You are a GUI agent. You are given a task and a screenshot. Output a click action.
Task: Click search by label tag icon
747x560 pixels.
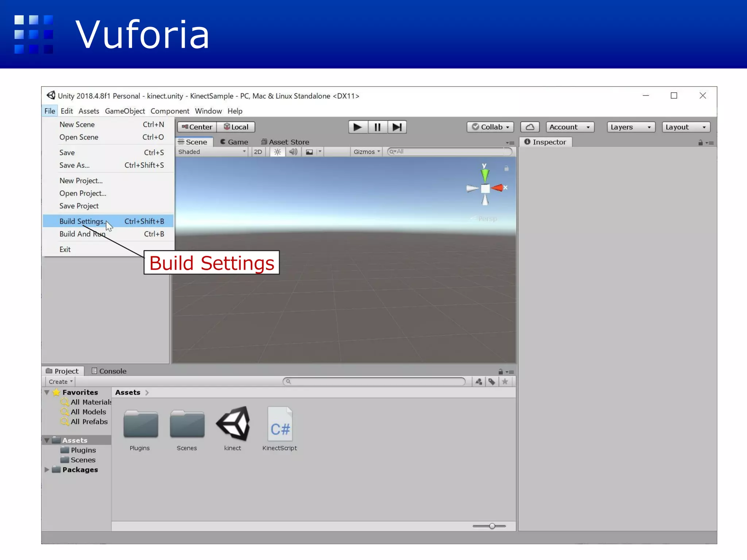pos(492,381)
